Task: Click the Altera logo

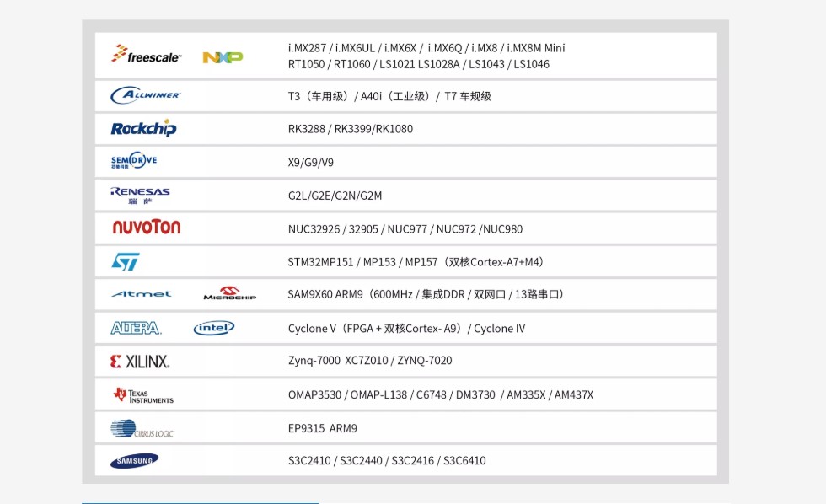Action: tap(136, 328)
